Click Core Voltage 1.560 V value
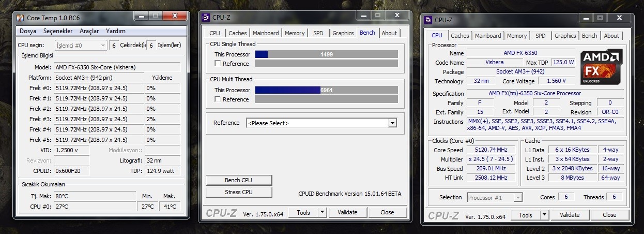This screenshot has height=234, width=644. (x=557, y=81)
